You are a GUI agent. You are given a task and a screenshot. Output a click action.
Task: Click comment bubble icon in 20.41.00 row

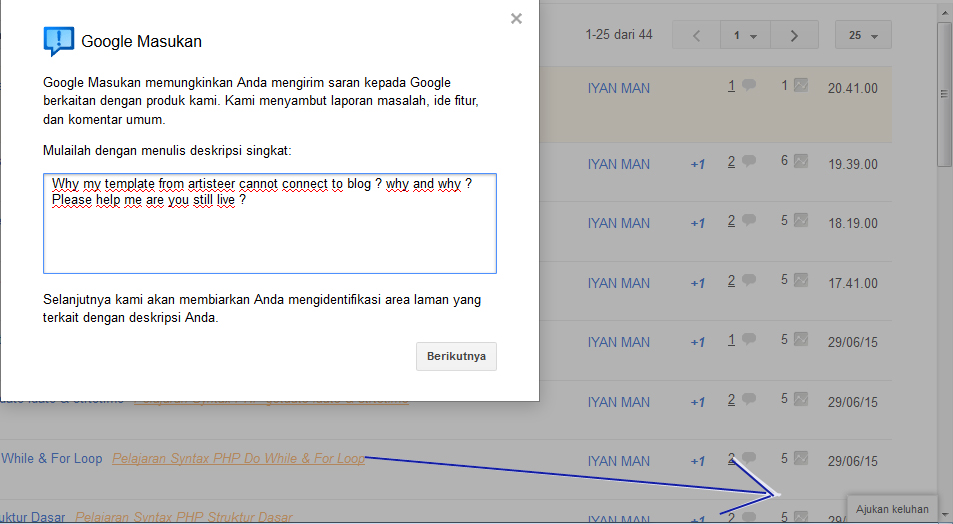click(x=749, y=85)
